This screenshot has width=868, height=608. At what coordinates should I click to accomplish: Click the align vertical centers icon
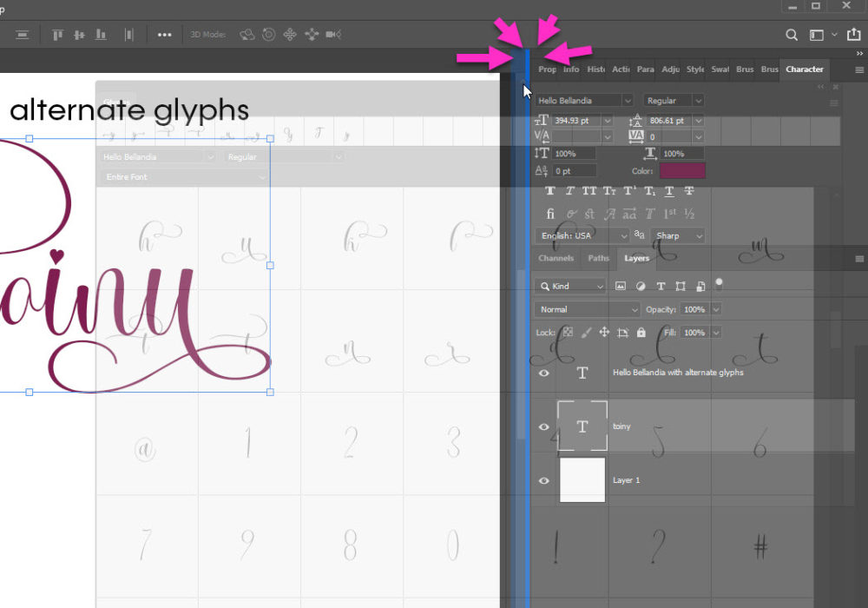[79, 35]
